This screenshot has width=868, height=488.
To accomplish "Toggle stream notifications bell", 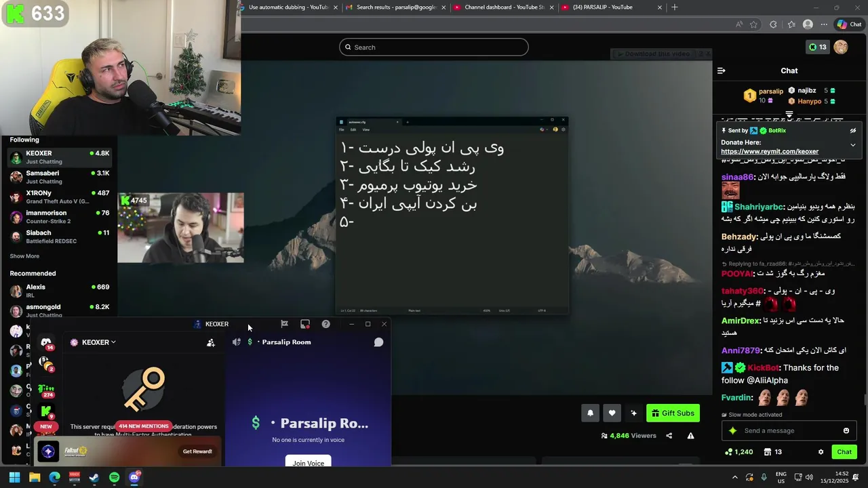I will point(590,413).
